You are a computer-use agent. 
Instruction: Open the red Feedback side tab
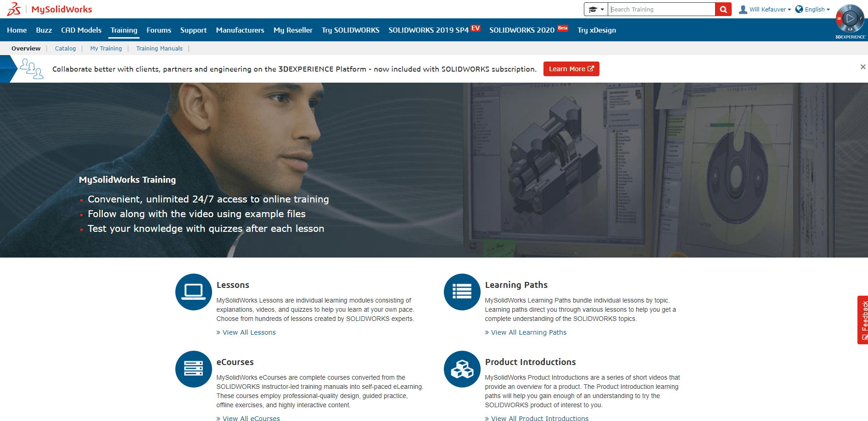pyautogui.click(x=863, y=320)
